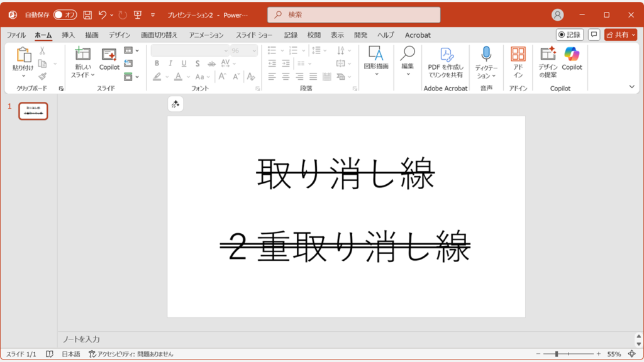Select slide 1 thumbnail
644x362 pixels.
pyautogui.click(x=33, y=111)
